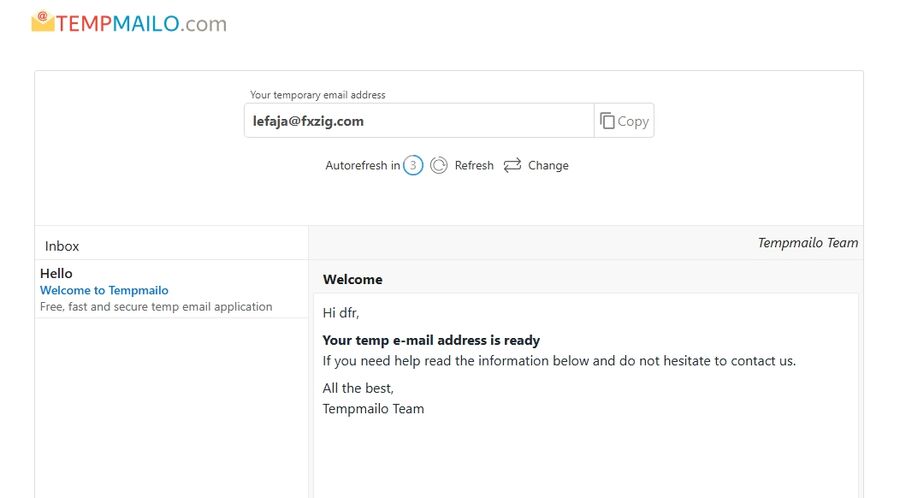Viewport: 900px width, 498px height.
Task: Open the Welcome to Tempmailo message
Action: tap(104, 290)
